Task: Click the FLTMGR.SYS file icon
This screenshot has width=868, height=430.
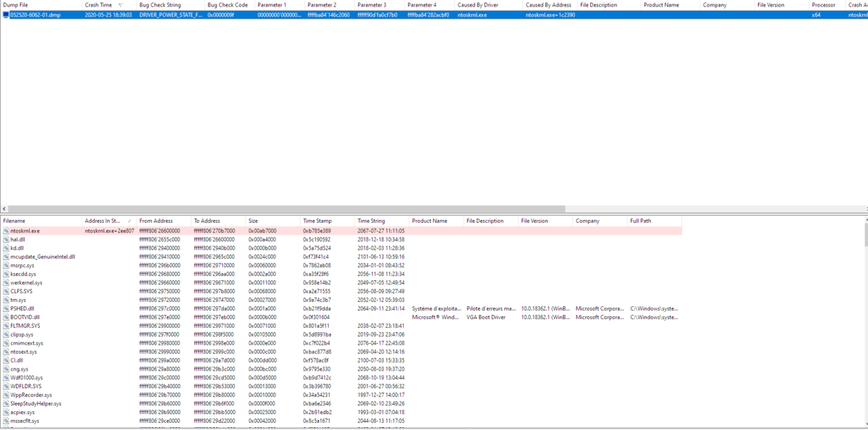Action: pyautogui.click(x=6, y=326)
